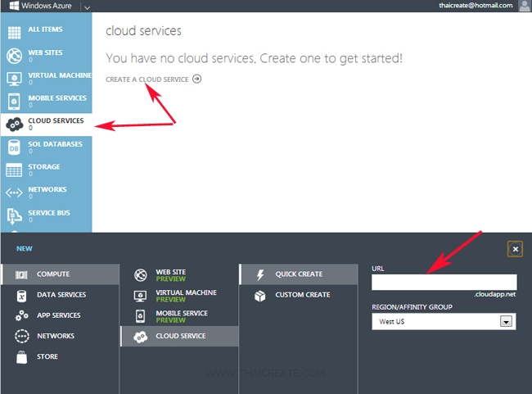
Task: Click the Store shopping bag icon
Action: [22, 357]
